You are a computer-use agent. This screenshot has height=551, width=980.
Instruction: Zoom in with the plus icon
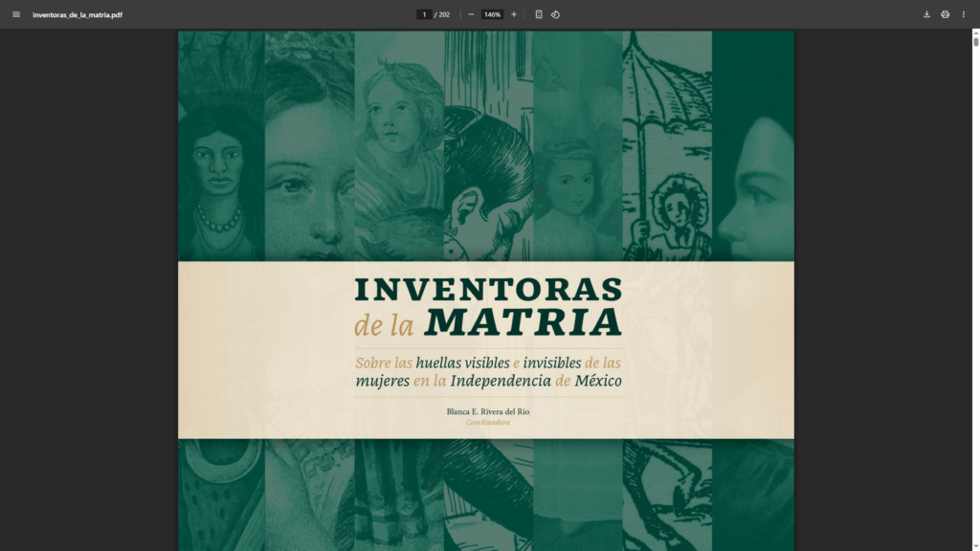(514, 14)
